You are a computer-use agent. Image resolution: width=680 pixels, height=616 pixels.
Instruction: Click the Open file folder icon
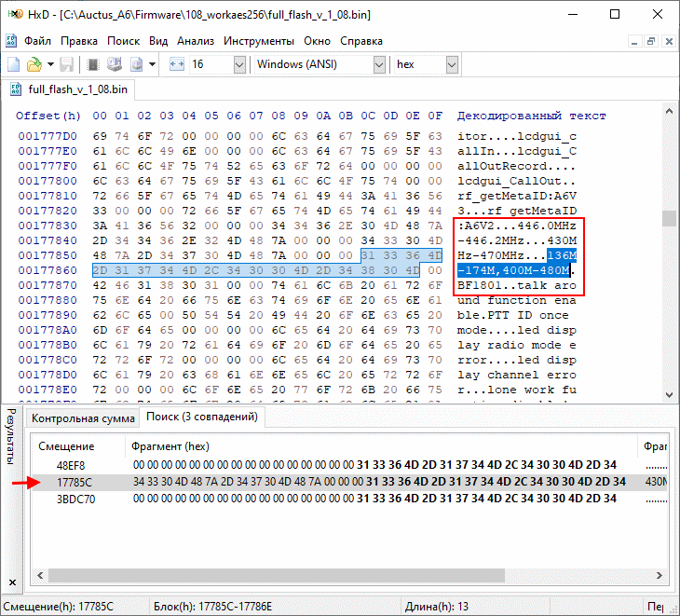coord(34,64)
